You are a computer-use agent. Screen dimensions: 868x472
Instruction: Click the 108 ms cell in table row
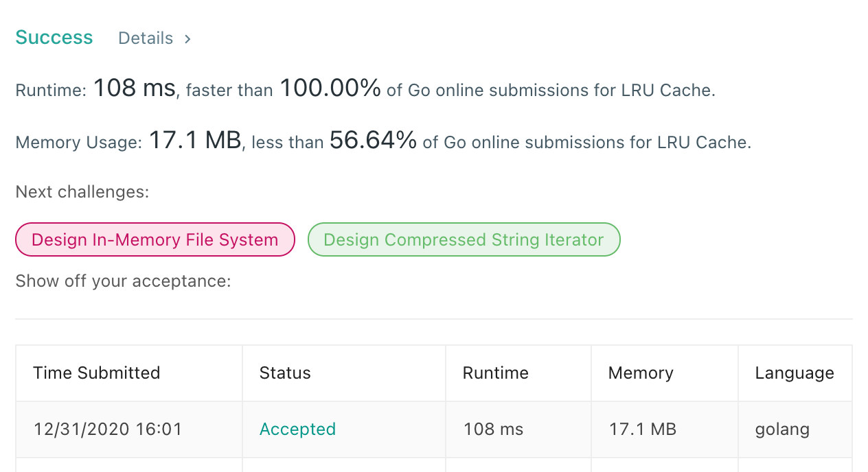coord(493,429)
